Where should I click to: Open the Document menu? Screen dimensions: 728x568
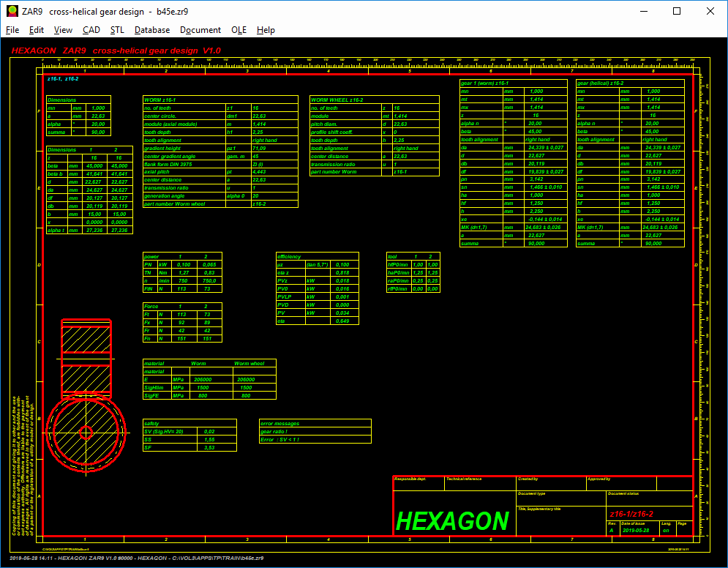coord(200,30)
